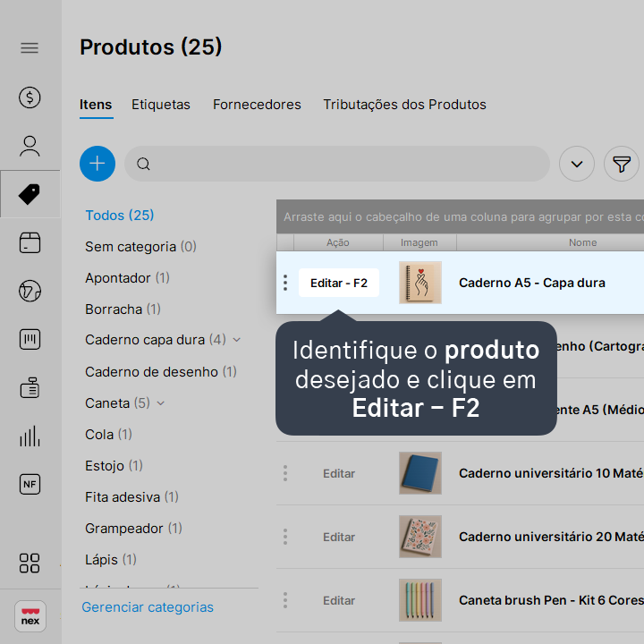The image size is (644, 644).
Task: Open the round chevron dropdown next to search
Action: (x=577, y=164)
